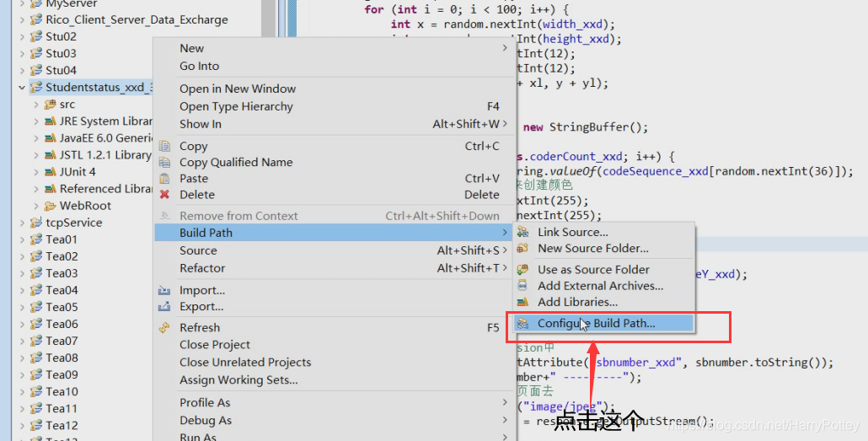Expand the tcpService project node
868x441 pixels.
tap(22, 223)
